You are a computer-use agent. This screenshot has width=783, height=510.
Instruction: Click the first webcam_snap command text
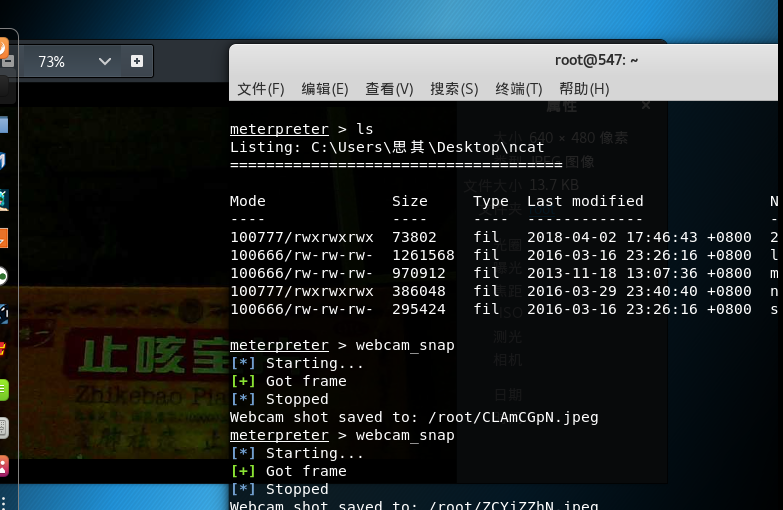[405, 346]
